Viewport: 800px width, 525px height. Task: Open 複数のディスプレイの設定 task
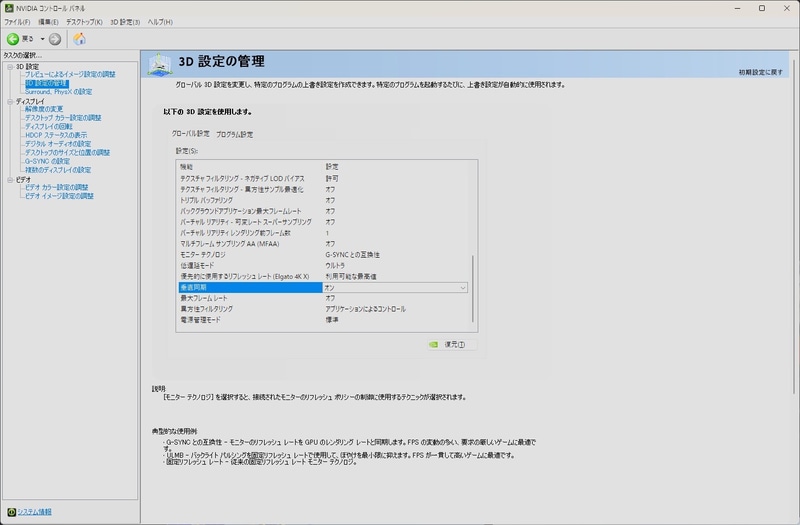(x=58, y=170)
